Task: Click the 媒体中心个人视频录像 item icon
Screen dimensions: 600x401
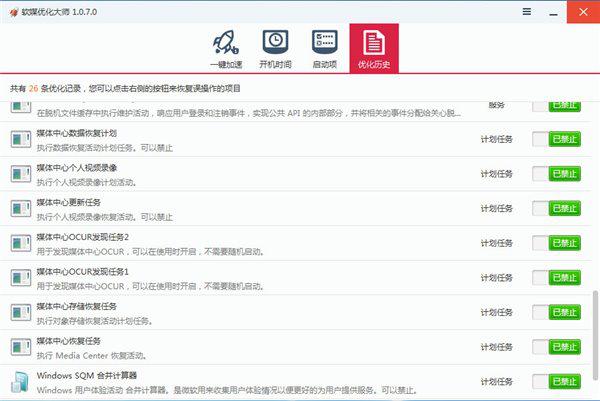Action: pyautogui.click(x=21, y=174)
